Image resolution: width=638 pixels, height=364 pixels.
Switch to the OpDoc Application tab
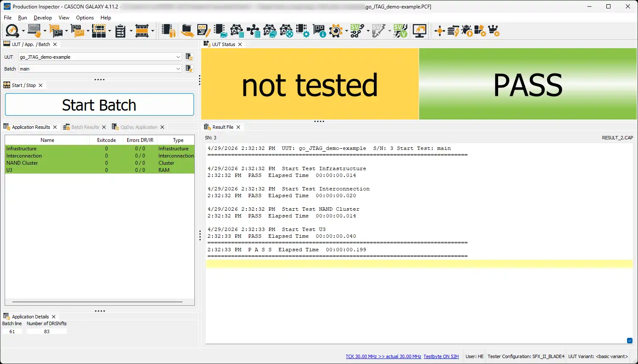(x=139, y=127)
